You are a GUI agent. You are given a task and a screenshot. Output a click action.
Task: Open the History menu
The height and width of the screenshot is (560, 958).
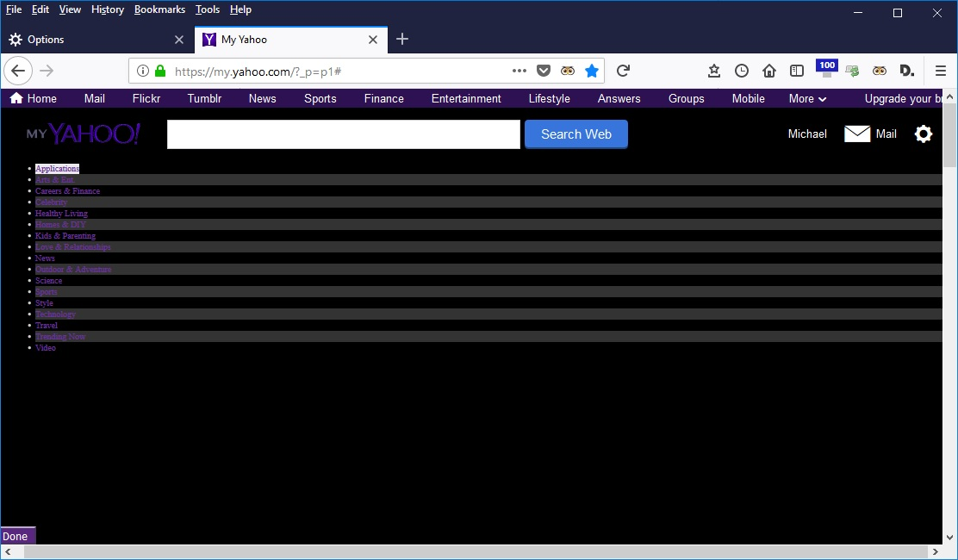tap(108, 9)
